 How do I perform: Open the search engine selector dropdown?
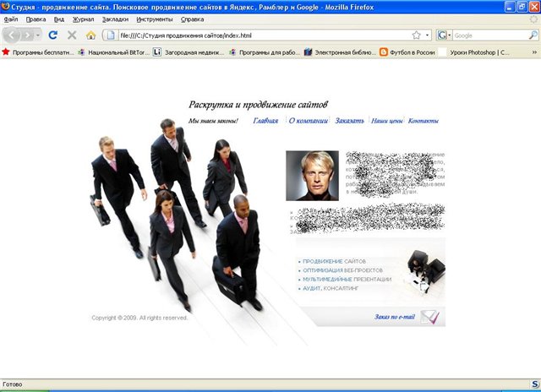click(444, 35)
